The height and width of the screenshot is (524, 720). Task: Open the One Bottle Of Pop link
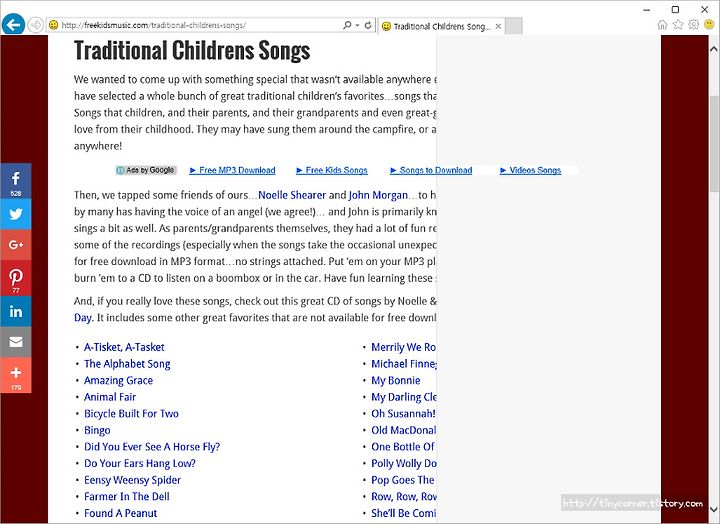pos(403,447)
